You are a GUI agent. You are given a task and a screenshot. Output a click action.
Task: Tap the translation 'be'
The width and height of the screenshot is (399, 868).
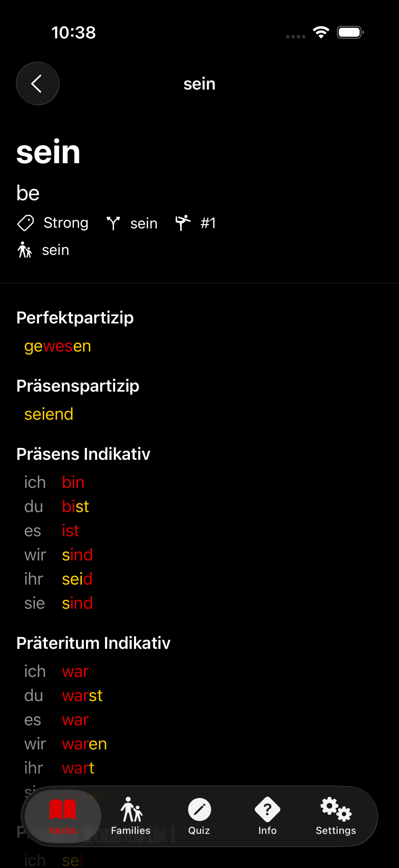(28, 193)
